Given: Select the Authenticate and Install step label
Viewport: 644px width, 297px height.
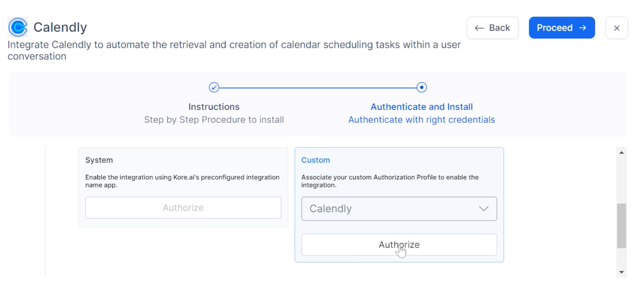Looking at the screenshot, I should [x=421, y=107].
